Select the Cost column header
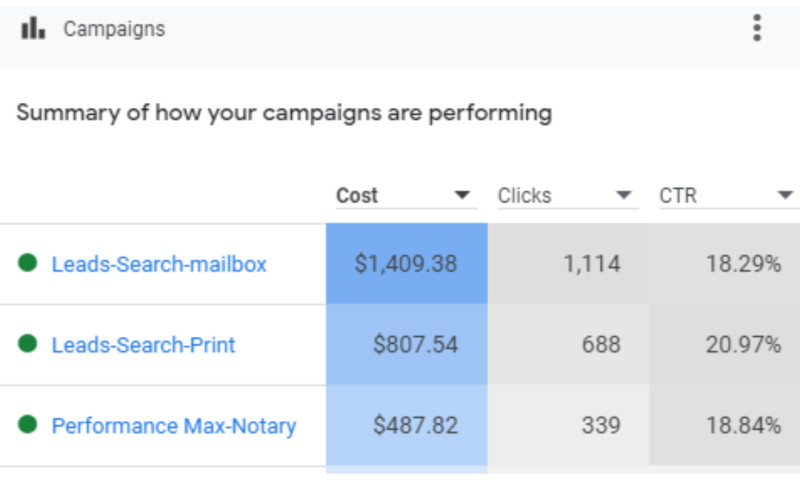 pos(357,196)
